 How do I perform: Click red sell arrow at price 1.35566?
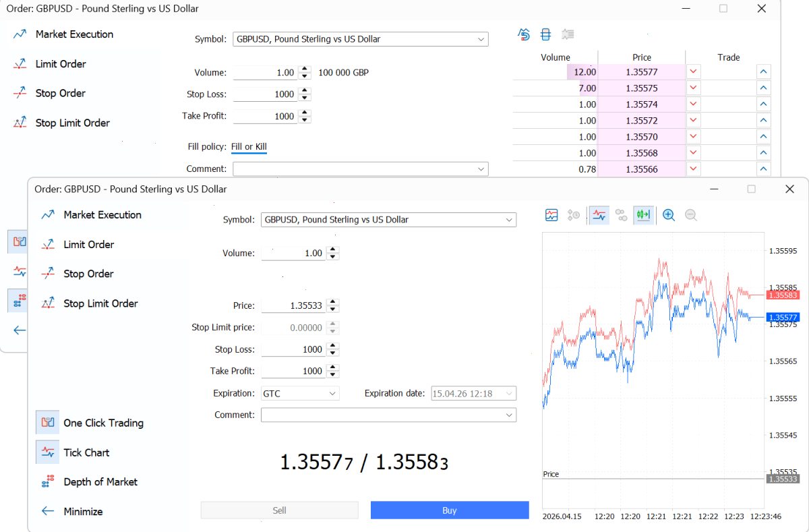pos(693,169)
